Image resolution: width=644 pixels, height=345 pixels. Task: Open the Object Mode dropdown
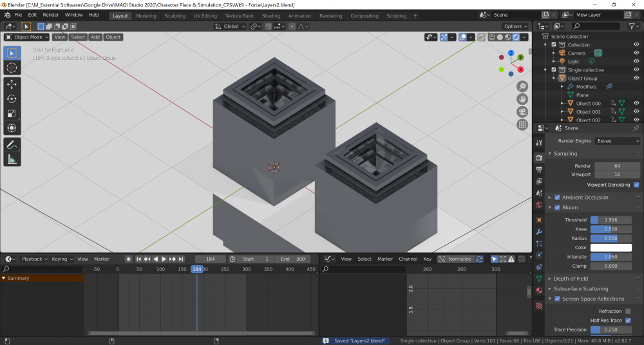(x=27, y=37)
